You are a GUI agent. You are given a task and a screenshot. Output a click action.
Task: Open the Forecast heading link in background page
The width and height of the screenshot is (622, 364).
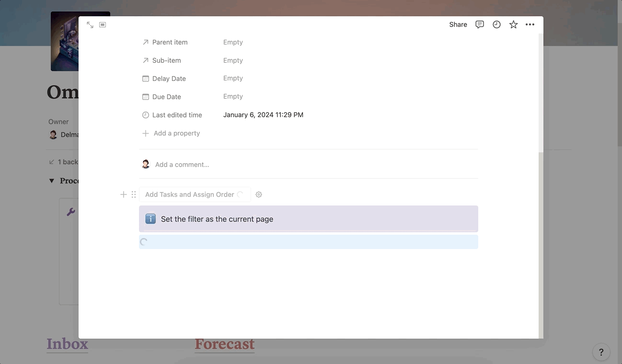point(224,344)
